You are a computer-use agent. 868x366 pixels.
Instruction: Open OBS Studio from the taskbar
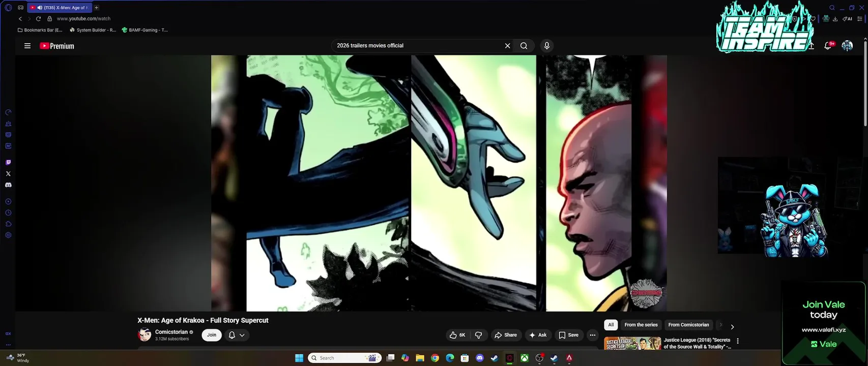539,358
